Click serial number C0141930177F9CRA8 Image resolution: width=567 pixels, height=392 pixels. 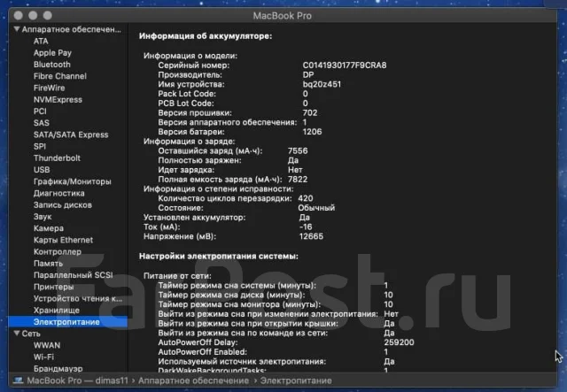[x=345, y=65]
